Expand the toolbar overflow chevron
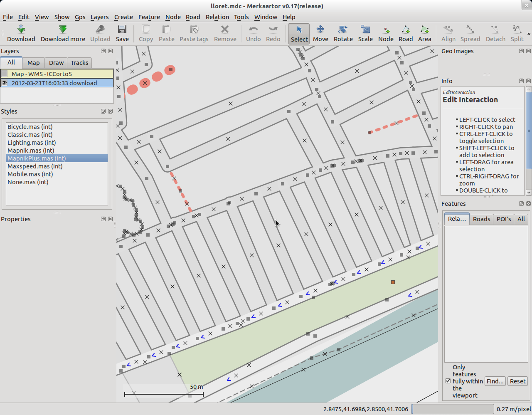Image resolution: width=532 pixels, height=415 pixels. (x=529, y=34)
